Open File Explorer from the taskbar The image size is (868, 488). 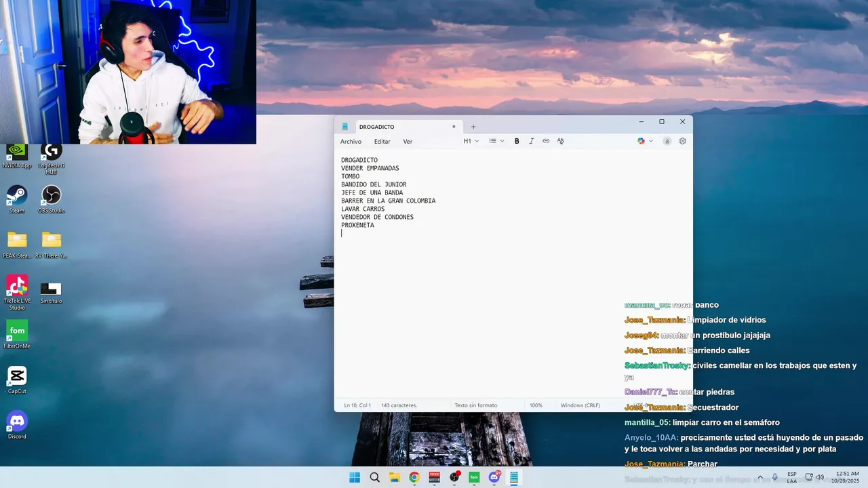click(x=395, y=477)
